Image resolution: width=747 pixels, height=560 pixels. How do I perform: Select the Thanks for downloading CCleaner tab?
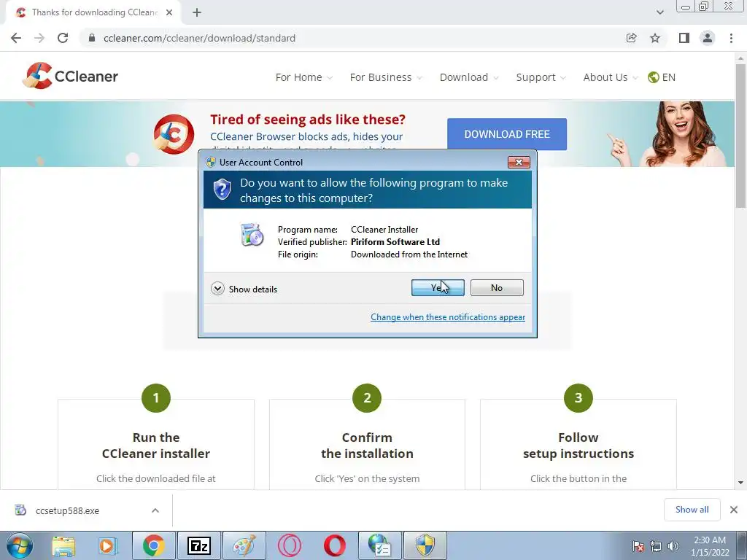pyautogui.click(x=93, y=12)
